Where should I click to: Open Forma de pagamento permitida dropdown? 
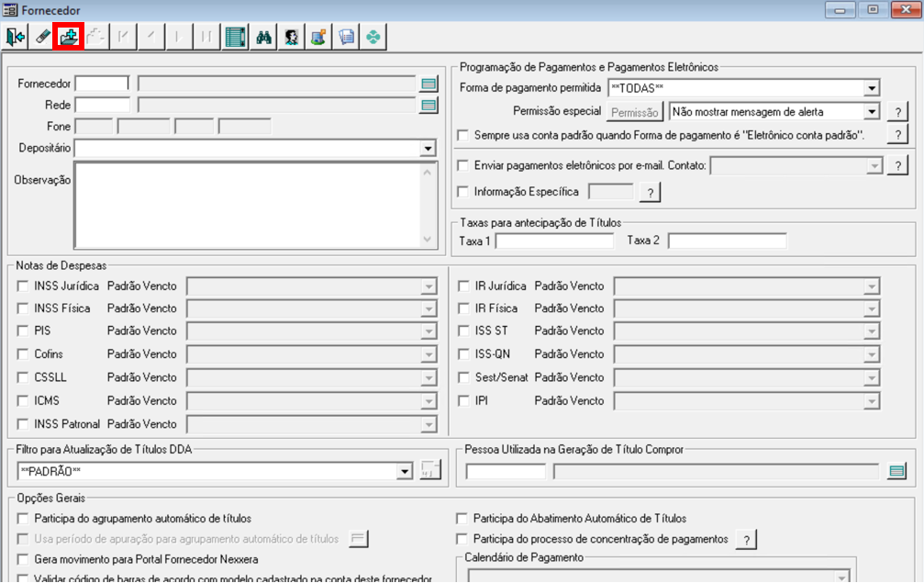tap(872, 88)
